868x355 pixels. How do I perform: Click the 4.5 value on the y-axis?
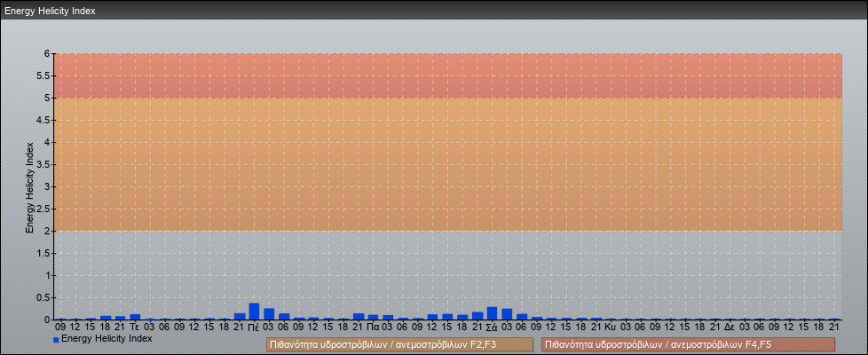(x=43, y=120)
